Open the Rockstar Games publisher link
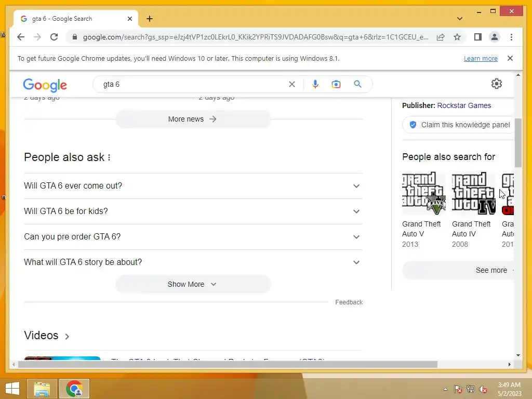The width and height of the screenshot is (532, 399). (x=464, y=105)
